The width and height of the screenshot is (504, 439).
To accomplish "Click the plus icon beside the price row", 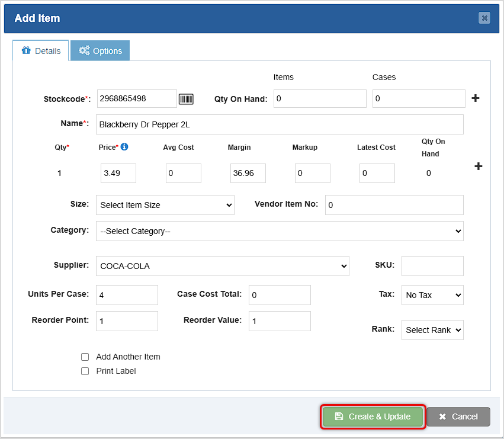I will click(x=477, y=166).
